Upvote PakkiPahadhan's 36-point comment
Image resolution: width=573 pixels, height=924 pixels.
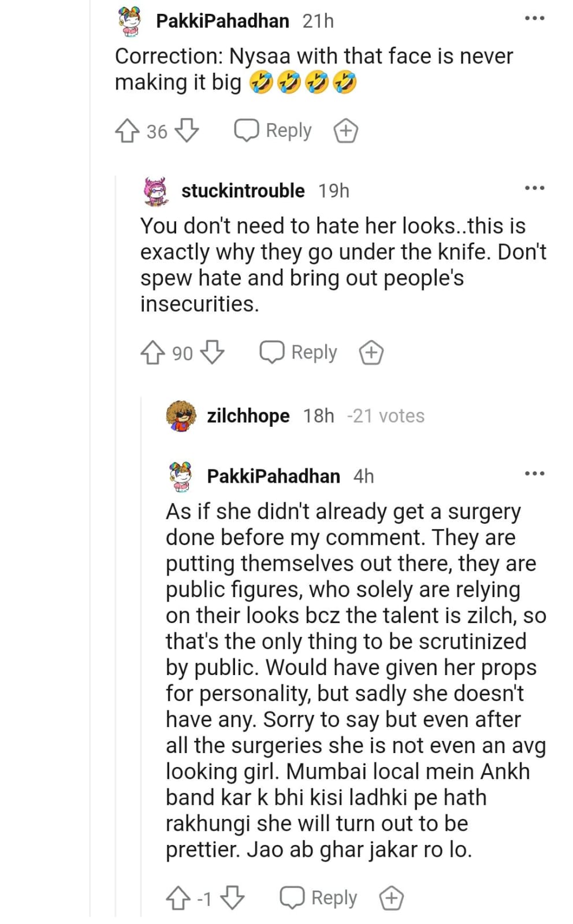point(126,131)
